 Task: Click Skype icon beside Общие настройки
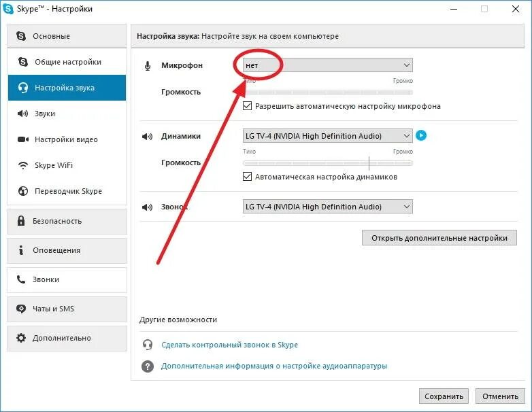pos(22,62)
